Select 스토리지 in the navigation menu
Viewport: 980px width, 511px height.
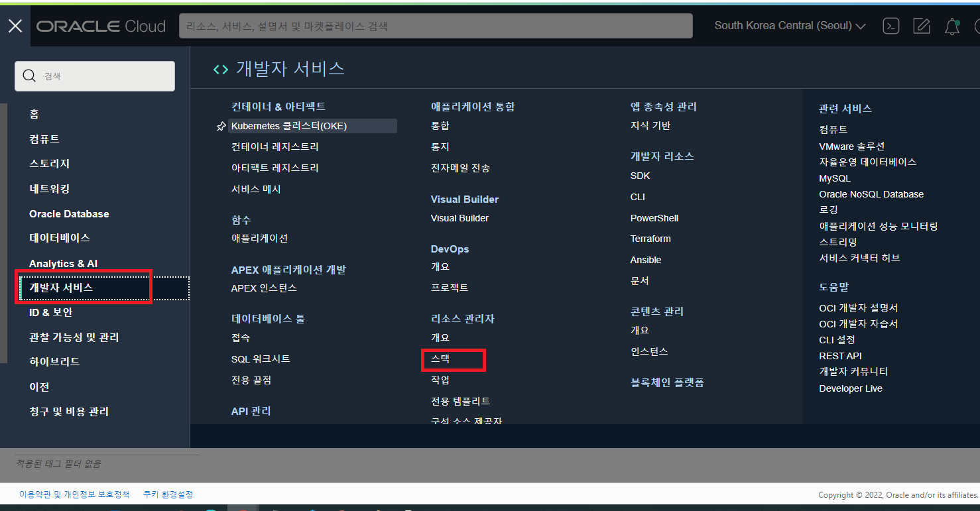tap(49, 163)
